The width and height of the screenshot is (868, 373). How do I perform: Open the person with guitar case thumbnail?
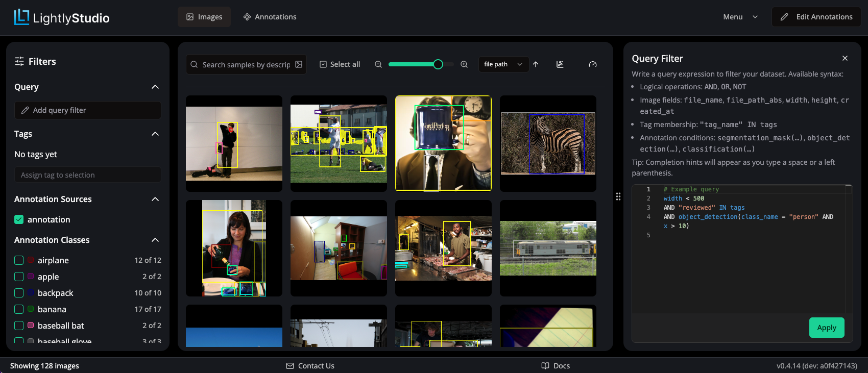tap(234, 143)
